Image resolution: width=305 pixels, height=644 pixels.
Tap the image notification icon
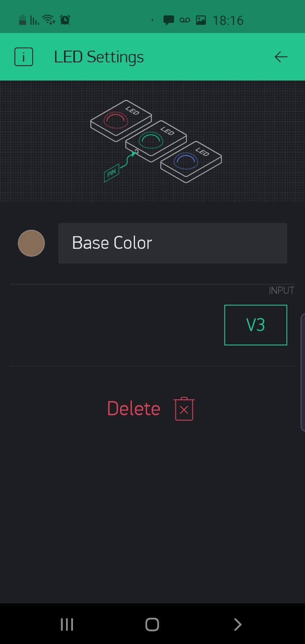[x=201, y=20]
